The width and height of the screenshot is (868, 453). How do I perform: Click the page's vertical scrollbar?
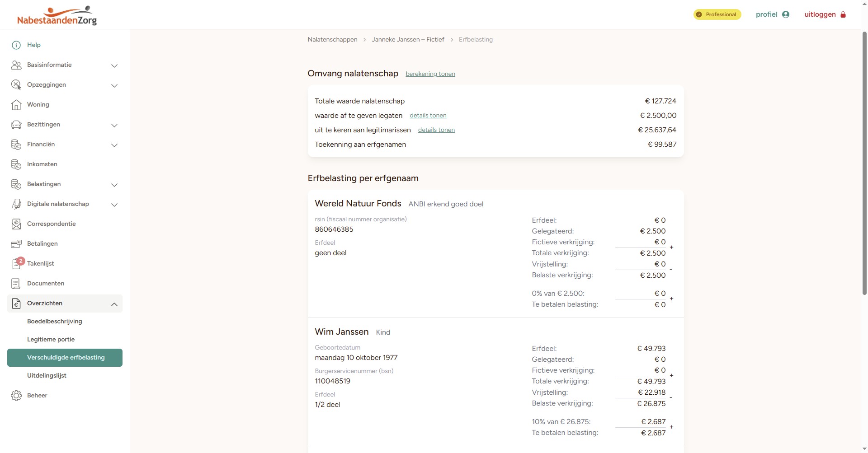click(864, 163)
